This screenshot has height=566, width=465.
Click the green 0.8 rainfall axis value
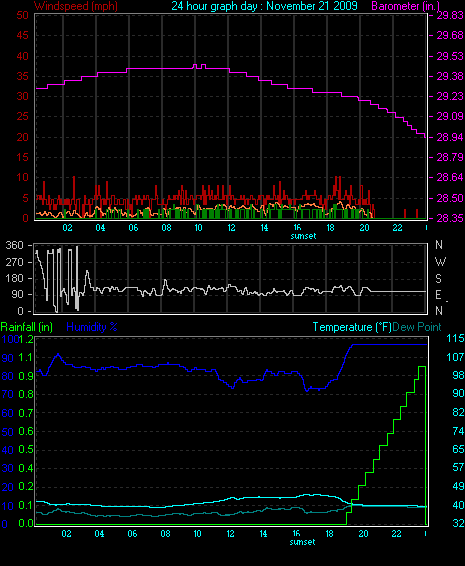coord(26,394)
